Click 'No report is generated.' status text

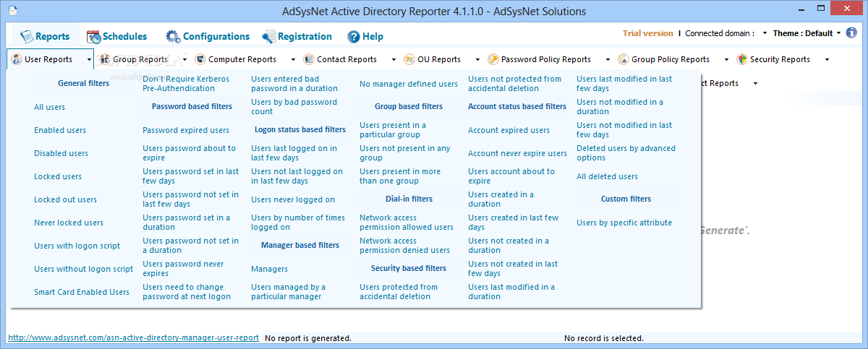[308, 338]
